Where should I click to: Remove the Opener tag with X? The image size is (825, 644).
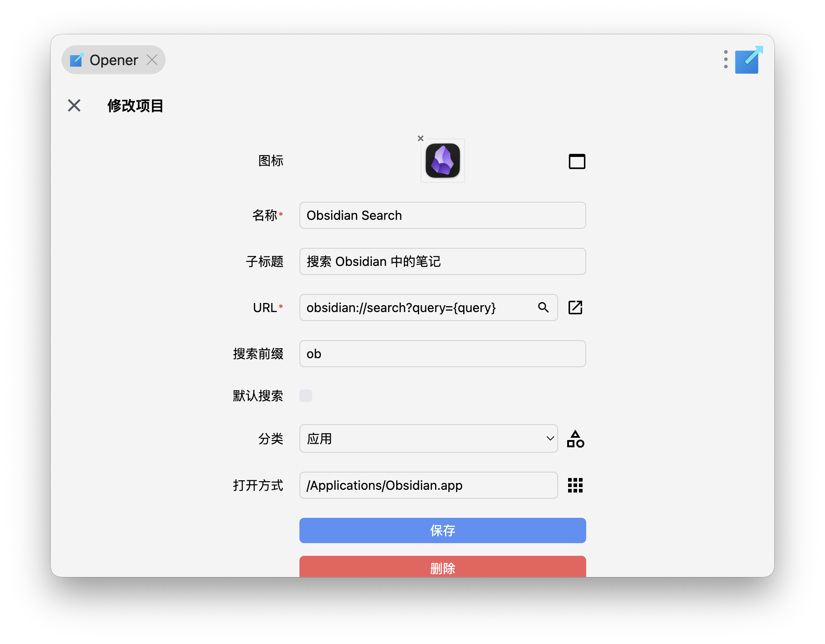click(152, 60)
